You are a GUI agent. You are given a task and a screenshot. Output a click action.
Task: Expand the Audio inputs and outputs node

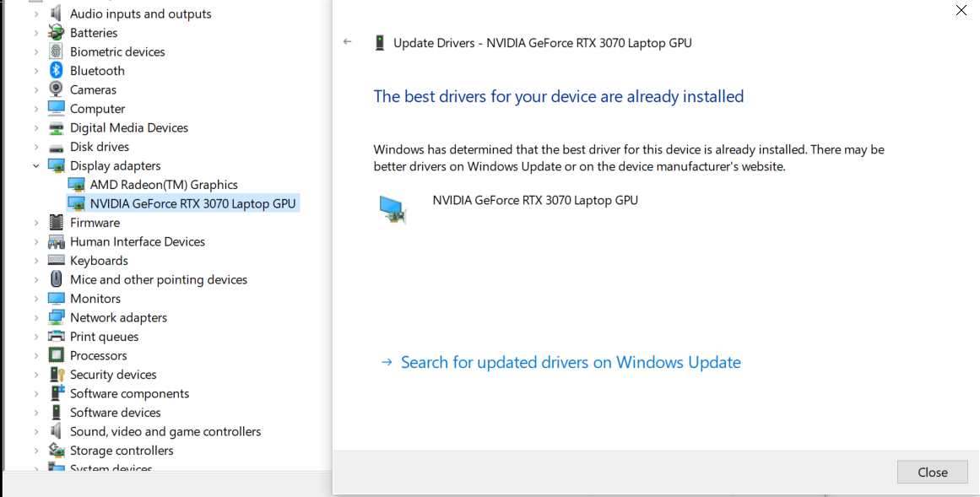click(36, 14)
